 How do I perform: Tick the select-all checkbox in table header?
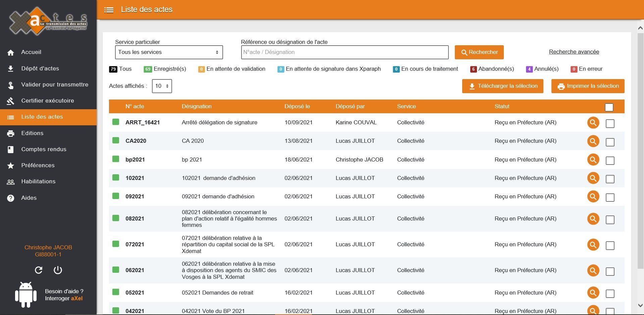(x=609, y=107)
